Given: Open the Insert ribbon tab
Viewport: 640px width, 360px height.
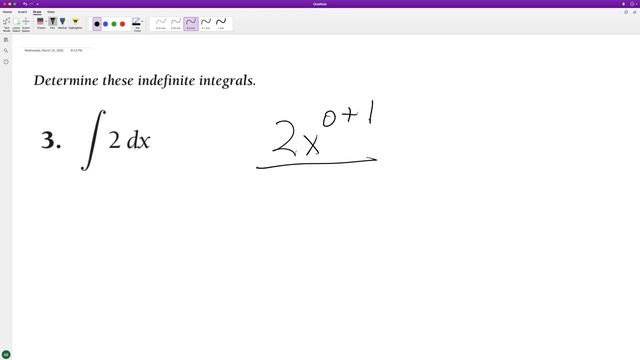Looking at the screenshot, I should click(x=22, y=12).
